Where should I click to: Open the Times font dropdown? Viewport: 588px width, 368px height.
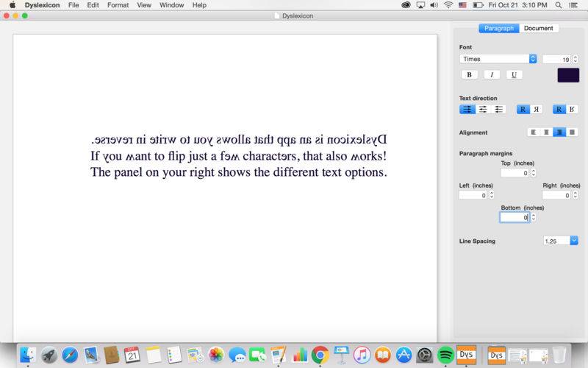498,59
